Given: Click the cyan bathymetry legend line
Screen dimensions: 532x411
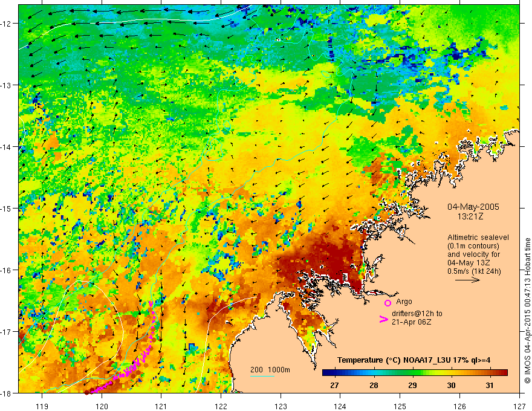Looking at the screenshot, I should click(x=262, y=376).
